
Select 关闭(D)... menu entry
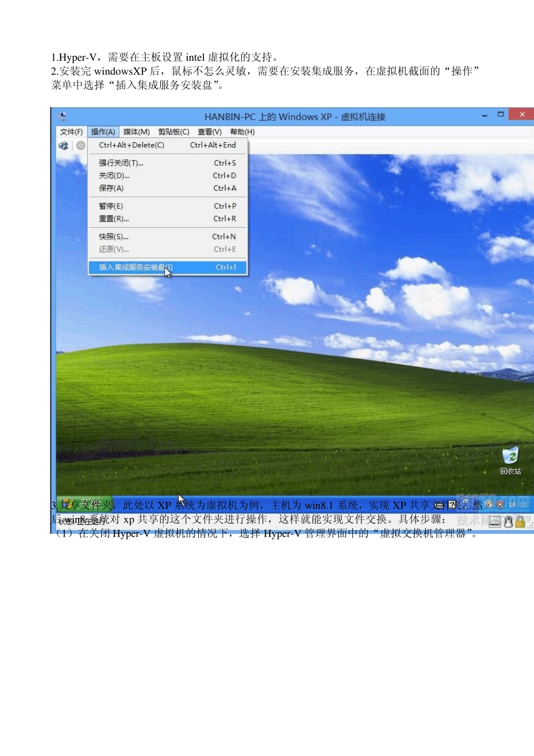168,175
